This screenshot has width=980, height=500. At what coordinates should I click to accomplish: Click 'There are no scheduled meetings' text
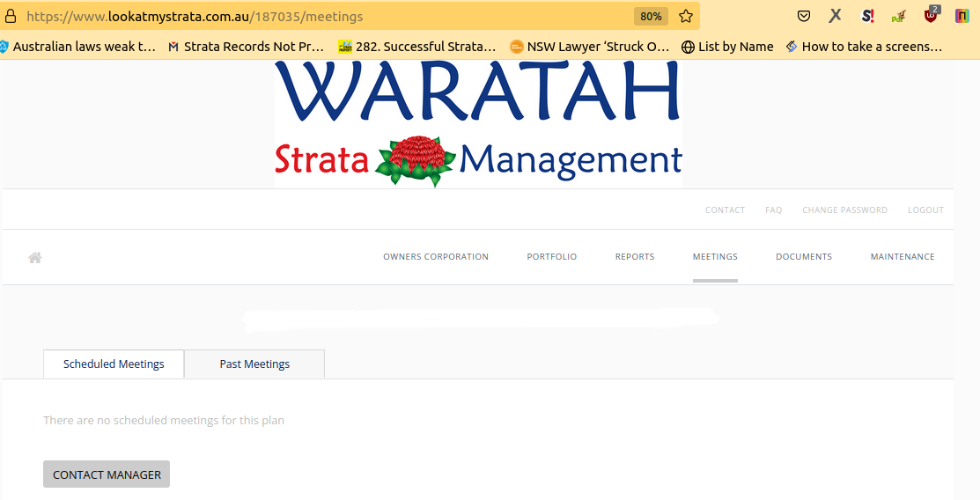(x=164, y=421)
